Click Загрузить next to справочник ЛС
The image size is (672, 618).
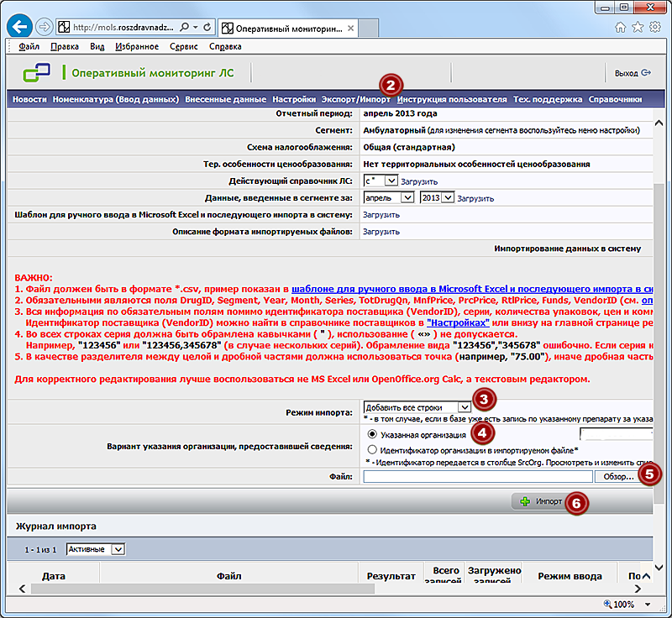pos(419,181)
